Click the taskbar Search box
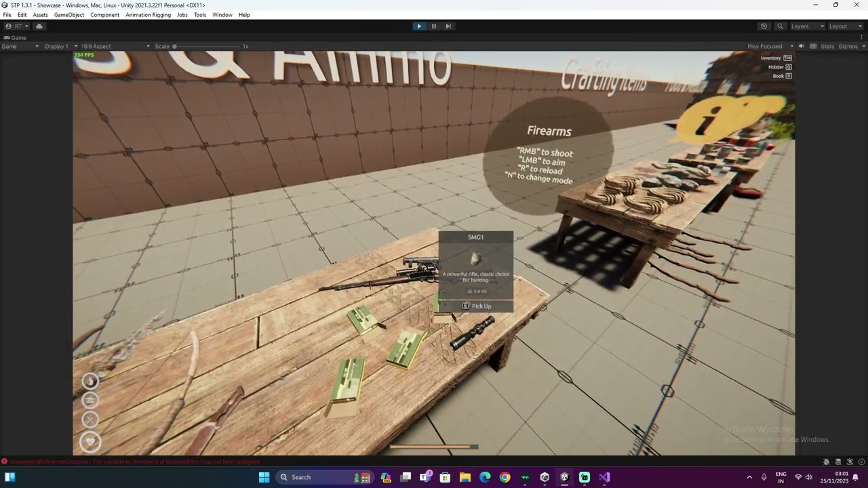Viewport: 868px width, 488px height. click(x=323, y=477)
